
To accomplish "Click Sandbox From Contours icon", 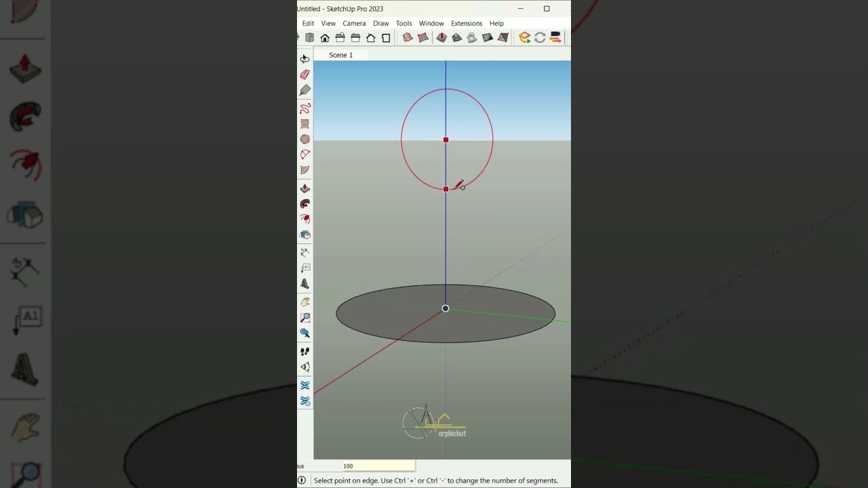I will 408,38.
